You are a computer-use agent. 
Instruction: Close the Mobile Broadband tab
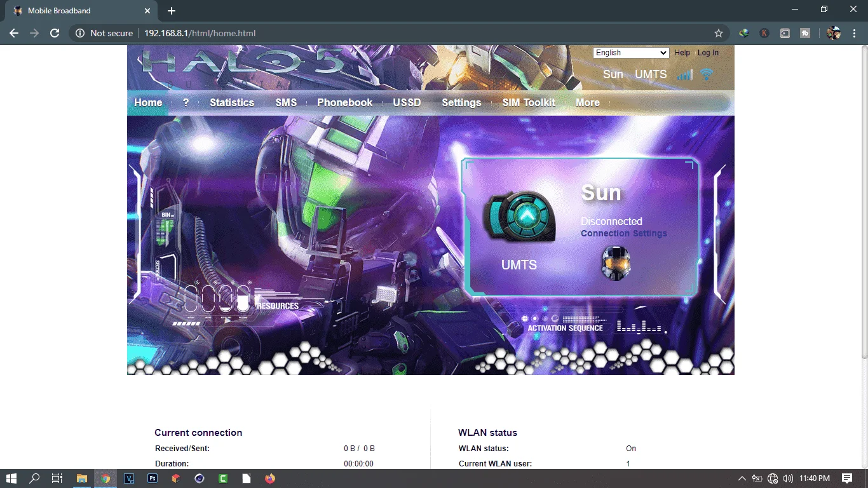pos(147,11)
